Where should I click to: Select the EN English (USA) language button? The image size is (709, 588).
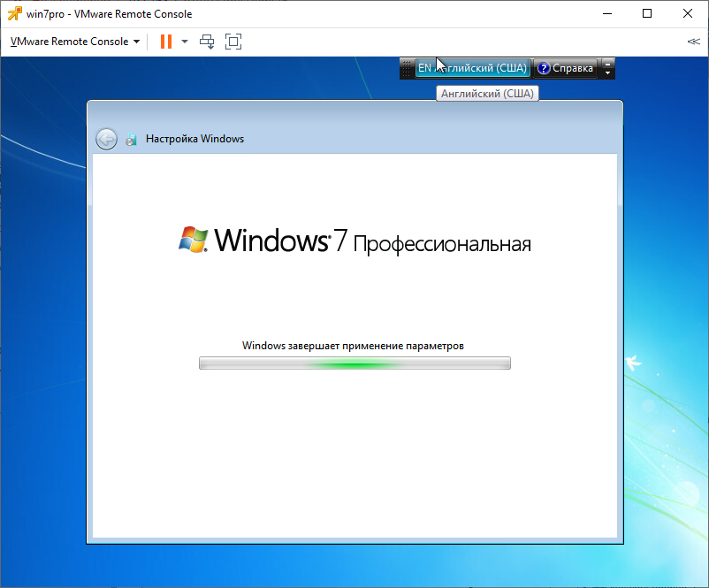point(472,68)
